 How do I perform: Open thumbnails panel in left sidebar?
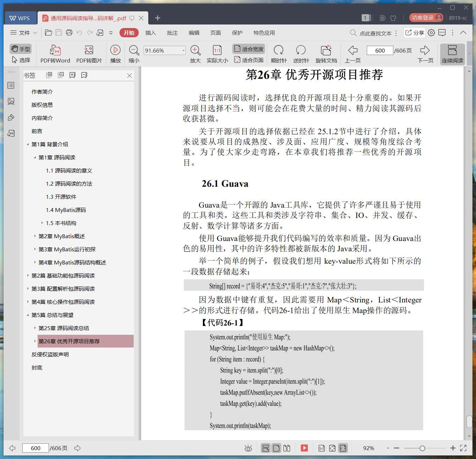pos(11,102)
